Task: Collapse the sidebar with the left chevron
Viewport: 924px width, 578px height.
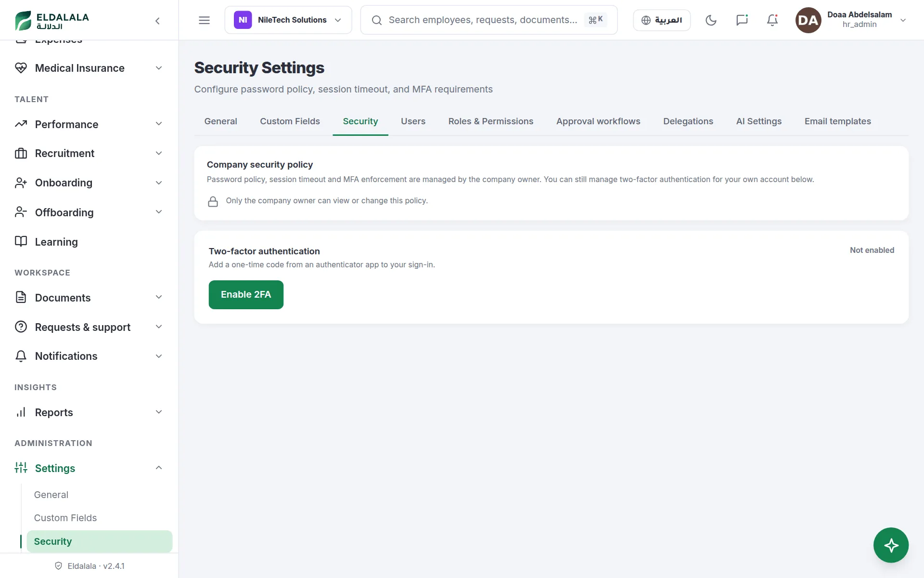Action: point(157,21)
